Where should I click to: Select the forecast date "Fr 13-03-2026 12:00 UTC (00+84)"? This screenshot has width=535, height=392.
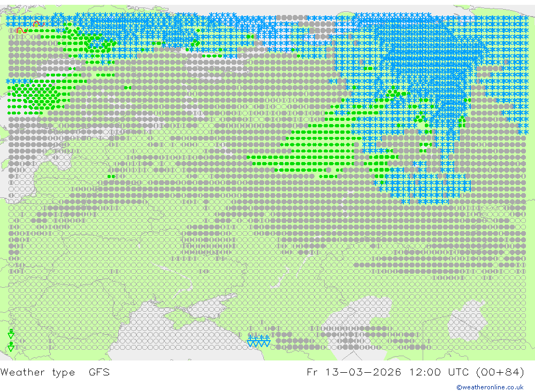(415, 372)
